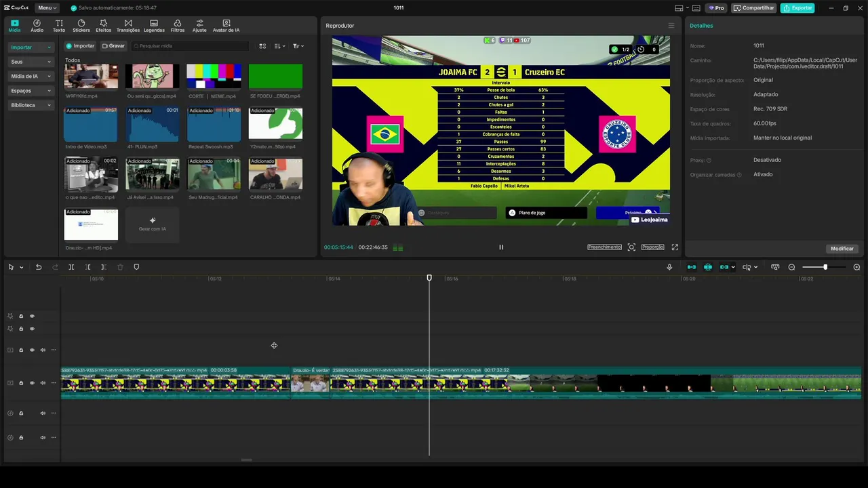
Task: Click the Modificar button
Action: click(x=842, y=249)
